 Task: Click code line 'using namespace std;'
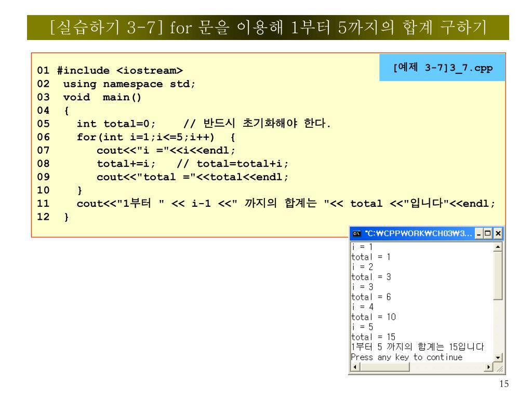tap(129, 84)
